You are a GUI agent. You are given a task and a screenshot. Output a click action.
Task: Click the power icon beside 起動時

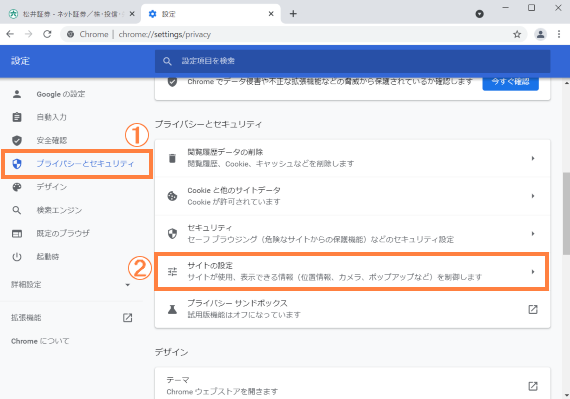tap(17, 257)
